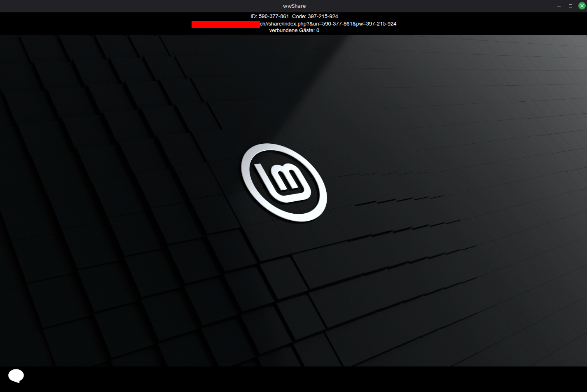
Task: Select the access code 397-215-924 in top line
Action: point(323,16)
